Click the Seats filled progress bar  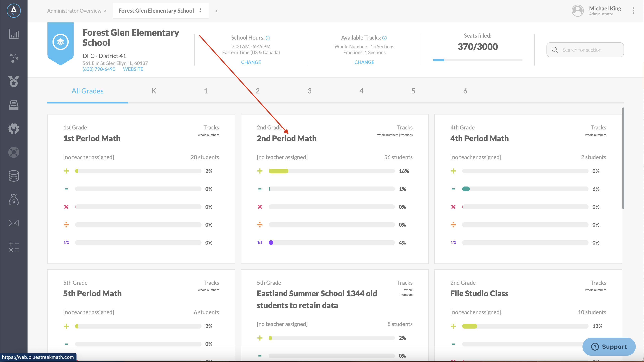[x=477, y=60]
